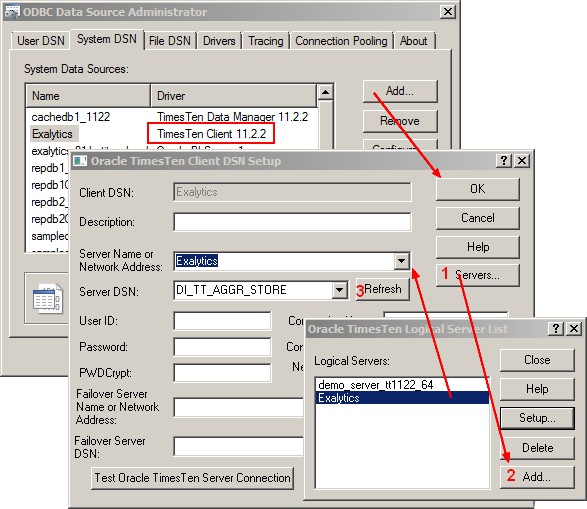Close the TimesTen Client DSN Setup dialog

tap(521, 161)
